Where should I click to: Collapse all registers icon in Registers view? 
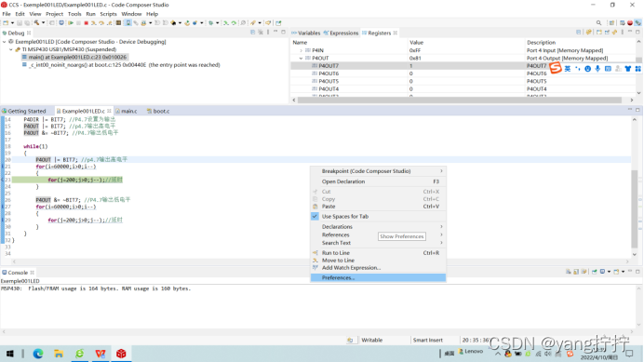[578, 32]
